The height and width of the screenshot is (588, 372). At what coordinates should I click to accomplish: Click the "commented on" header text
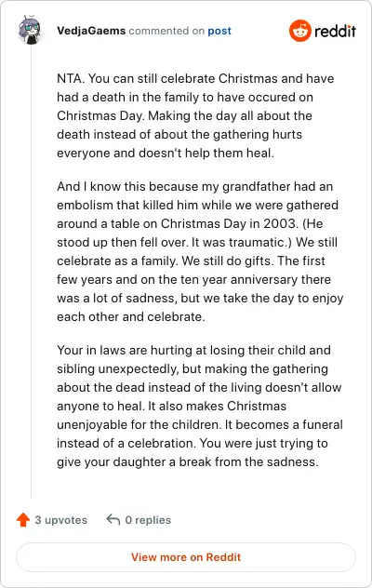(x=166, y=31)
